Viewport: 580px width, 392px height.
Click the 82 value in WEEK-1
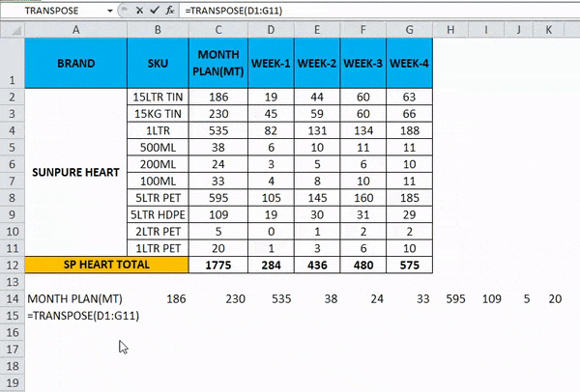(x=271, y=130)
